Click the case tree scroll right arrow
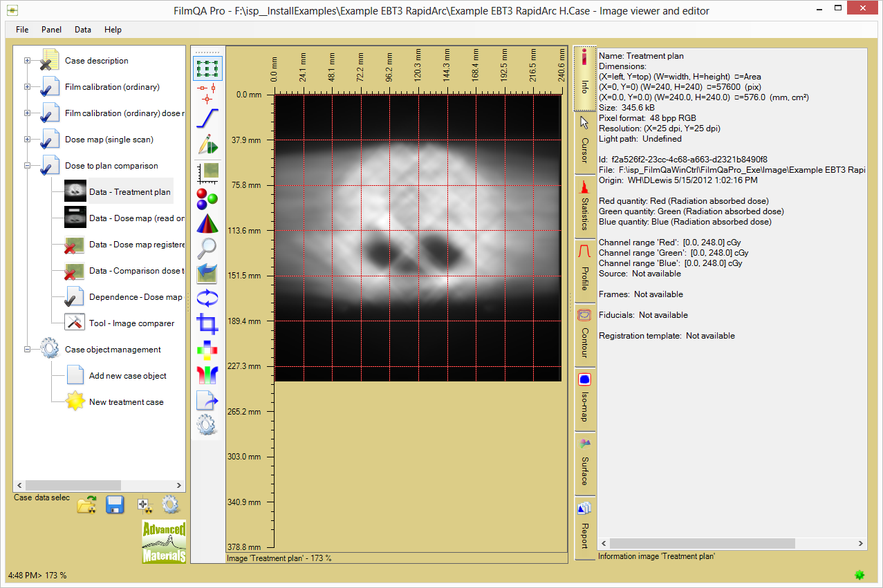The width and height of the screenshot is (883, 588). 180,486
